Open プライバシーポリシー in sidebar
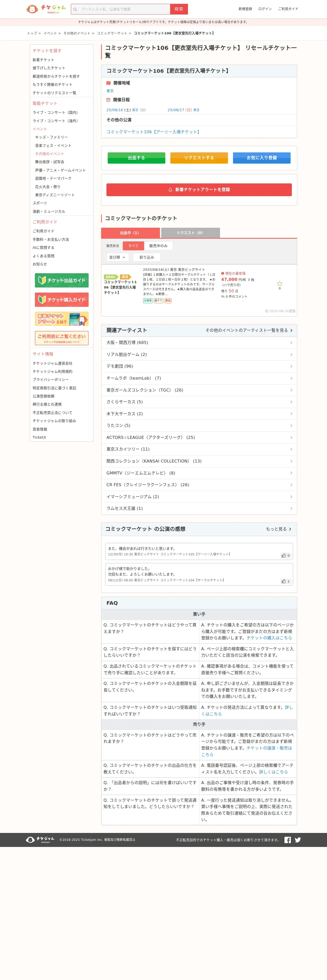 (51, 380)
